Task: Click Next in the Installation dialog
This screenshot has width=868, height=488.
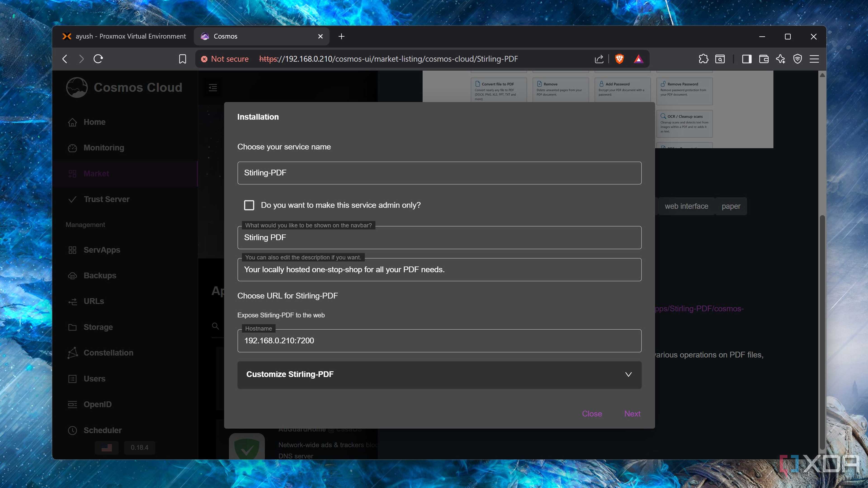Action: [632, 414]
